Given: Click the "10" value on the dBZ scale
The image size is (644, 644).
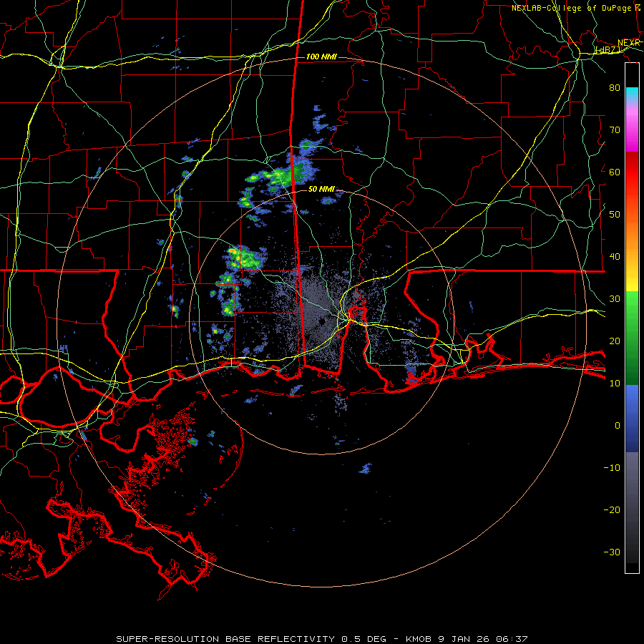Looking at the screenshot, I should (x=615, y=384).
